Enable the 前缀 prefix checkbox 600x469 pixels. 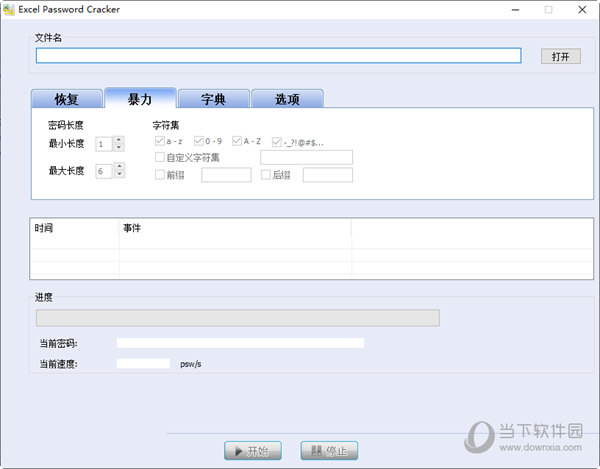[x=160, y=175]
